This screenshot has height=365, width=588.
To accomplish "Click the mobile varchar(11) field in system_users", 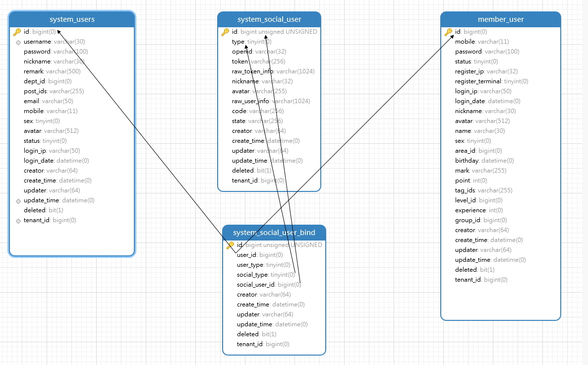I will click(51, 111).
